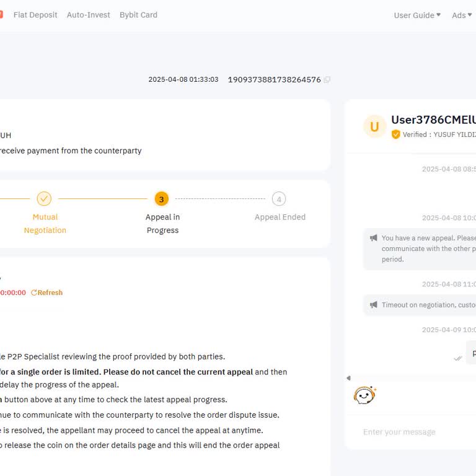Select step 3 Appeal in Progress circle

coord(162,199)
